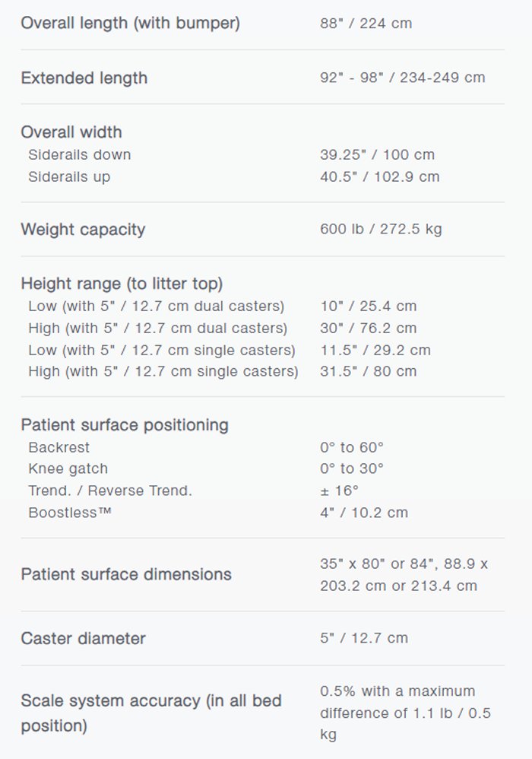The height and width of the screenshot is (759, 532).
Task: Click the Height range (to litter top) heading
Action: pos(122,284)
